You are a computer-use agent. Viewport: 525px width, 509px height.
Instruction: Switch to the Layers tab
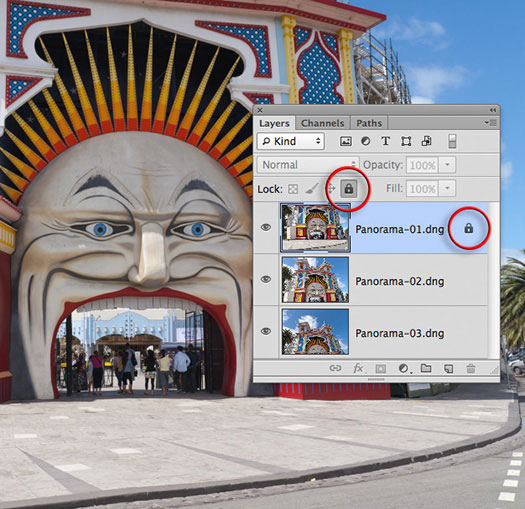click(274, 123)
